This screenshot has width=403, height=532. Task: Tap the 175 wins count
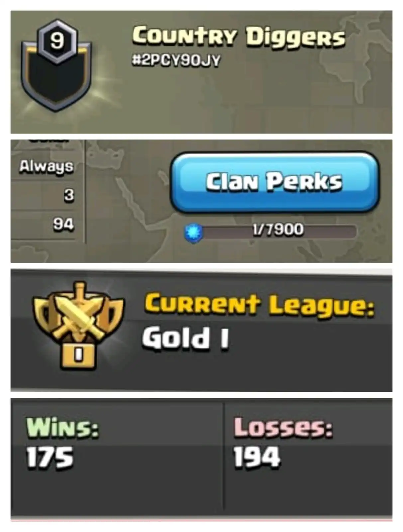50,457
